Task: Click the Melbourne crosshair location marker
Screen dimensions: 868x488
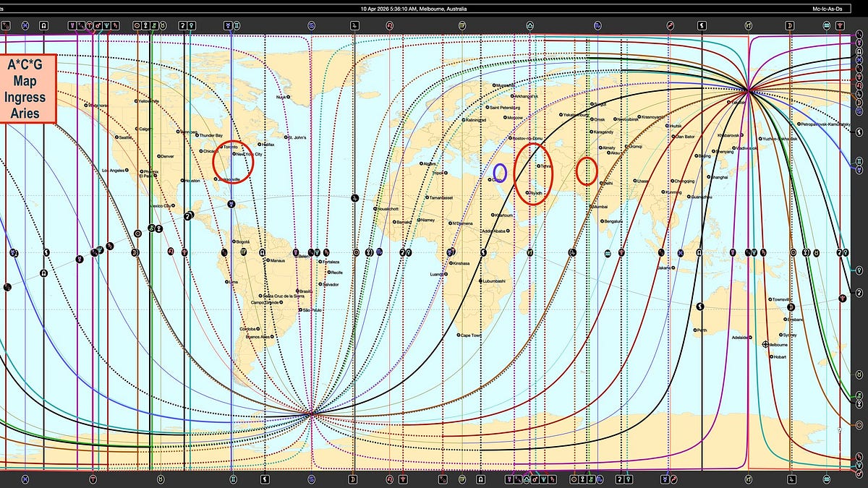Action: pyautogui.click(x=765, y=344)
